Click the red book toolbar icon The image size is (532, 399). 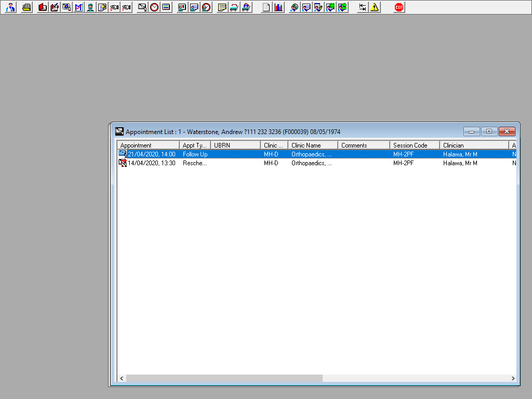[x=43, y=7]
